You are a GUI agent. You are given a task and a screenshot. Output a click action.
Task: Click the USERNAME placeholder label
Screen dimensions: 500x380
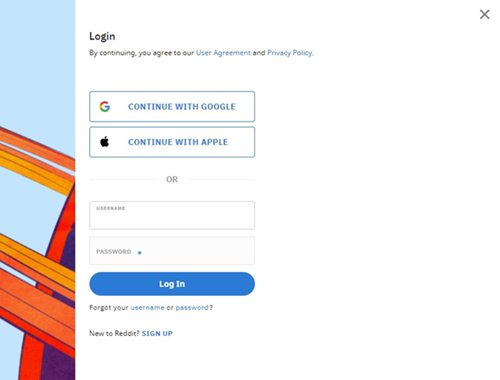point(111,208)
